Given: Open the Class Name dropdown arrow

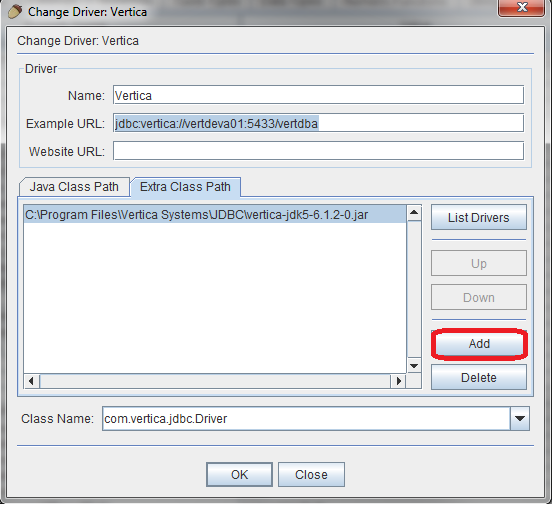Looking at the screenshot, I should [520, 418].
